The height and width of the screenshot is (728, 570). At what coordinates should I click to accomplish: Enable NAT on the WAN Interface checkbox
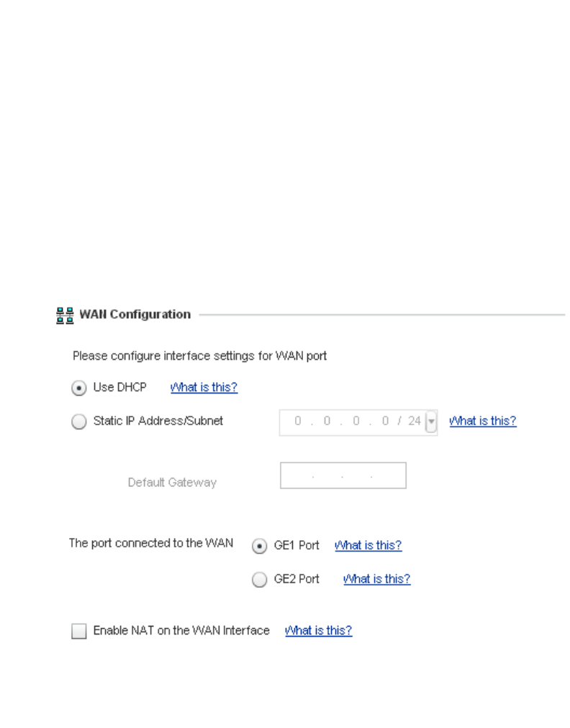pyautogui.click(x=78, y=632)
